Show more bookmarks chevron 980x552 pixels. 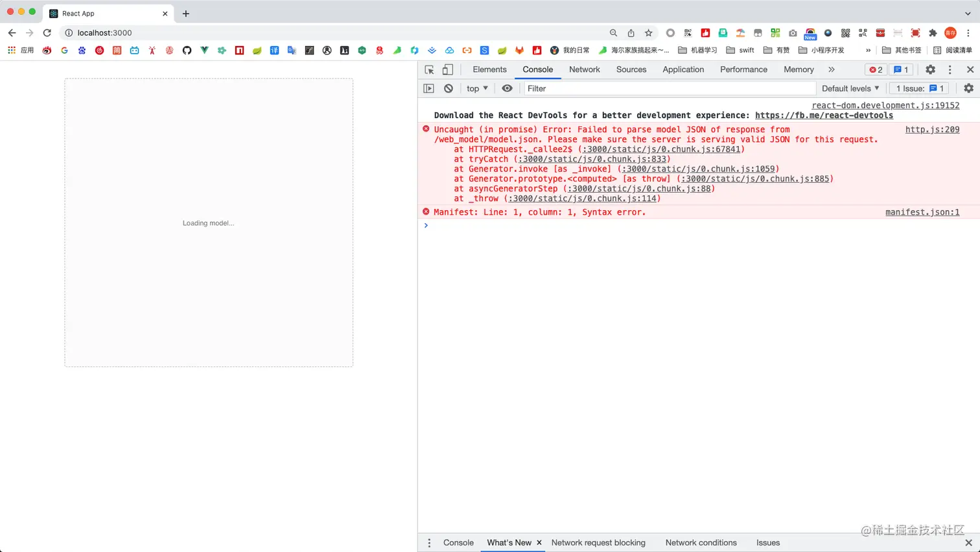pos(868,50)
